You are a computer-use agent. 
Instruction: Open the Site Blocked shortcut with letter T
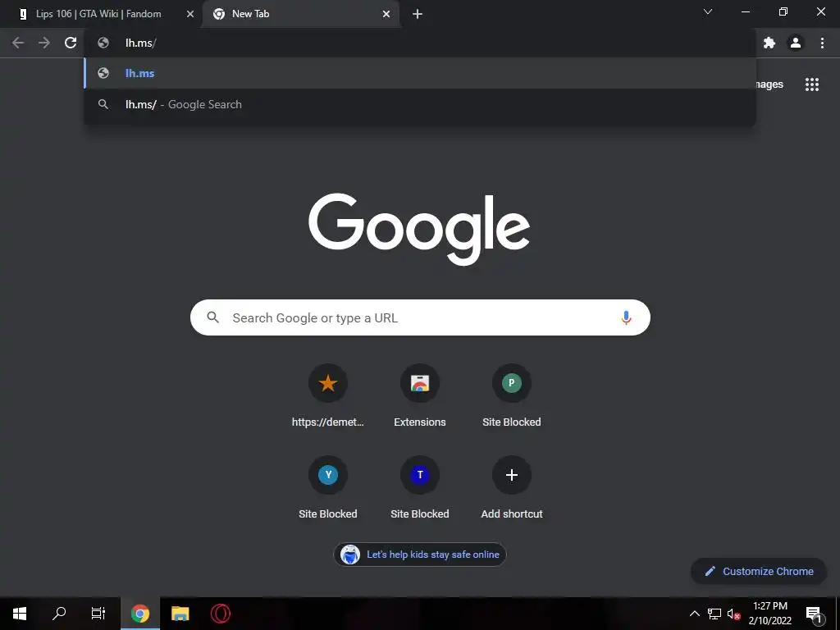(420, 488)
